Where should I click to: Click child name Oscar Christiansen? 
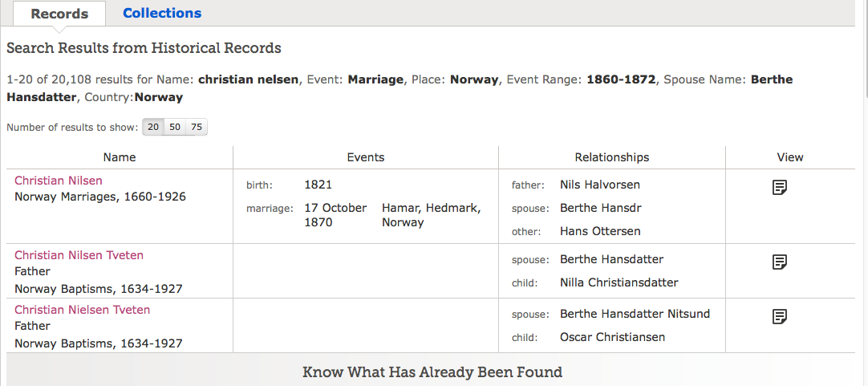click(612, 337)
